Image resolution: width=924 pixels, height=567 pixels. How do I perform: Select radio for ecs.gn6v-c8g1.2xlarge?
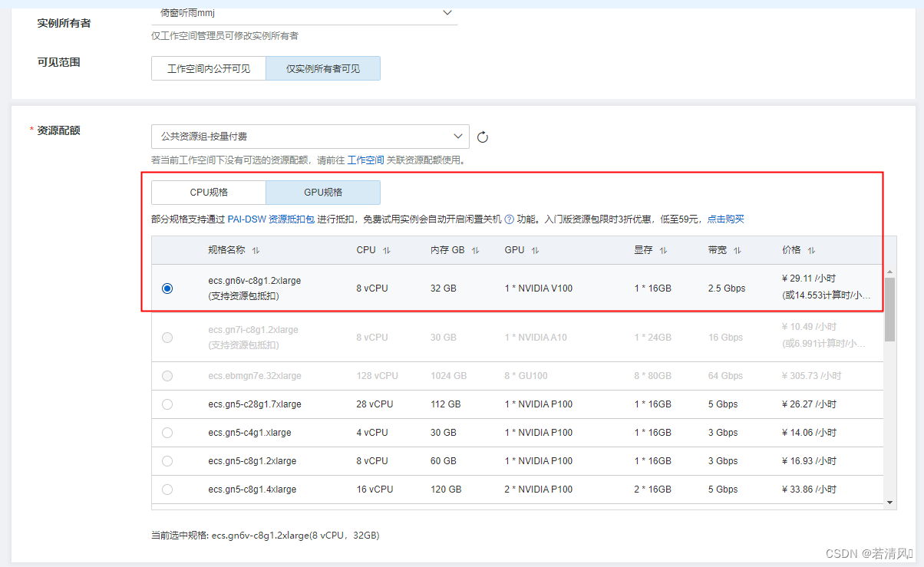coord(167,288)
